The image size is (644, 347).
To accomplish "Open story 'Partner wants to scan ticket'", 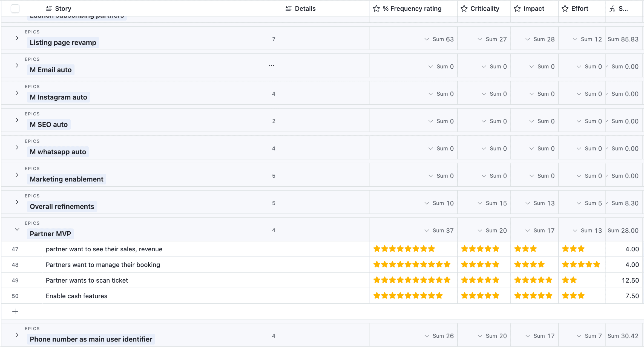I will pyautogui.click(x=87, y=280).
